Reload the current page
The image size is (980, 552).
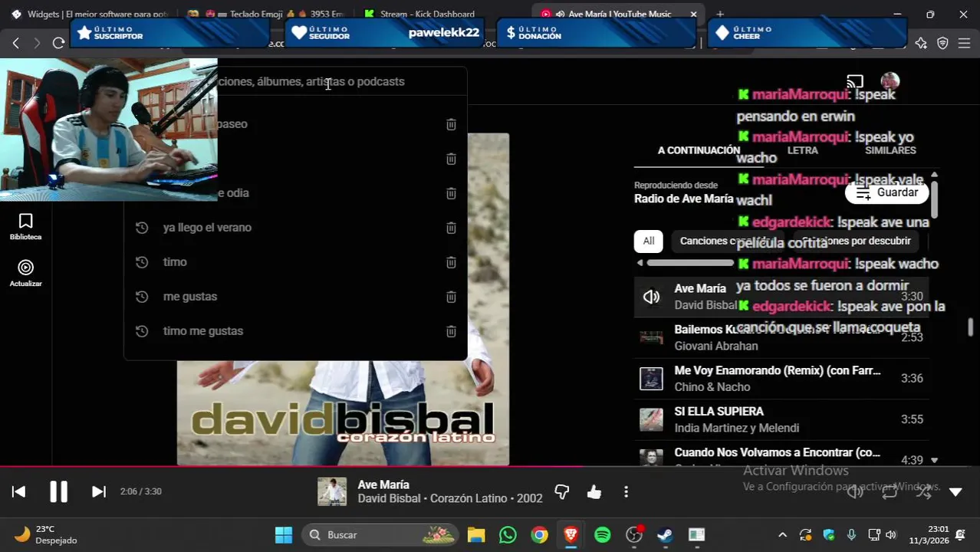coord(58,43)
